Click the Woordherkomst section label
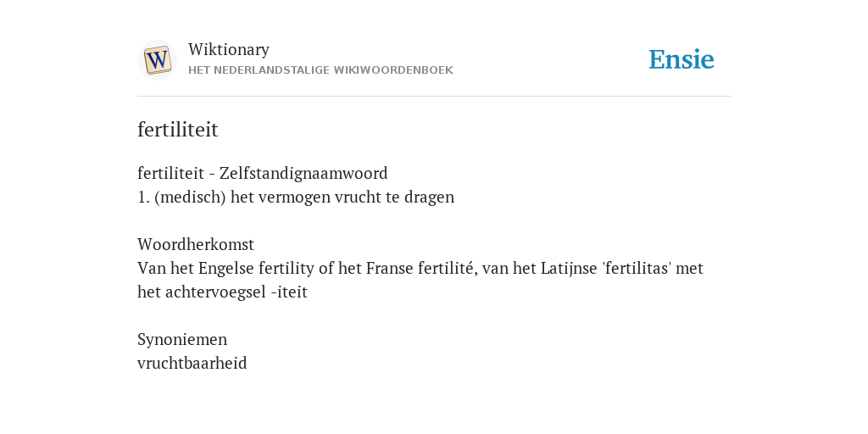This screenshot has width=868, height=434. tap(196, 244)
